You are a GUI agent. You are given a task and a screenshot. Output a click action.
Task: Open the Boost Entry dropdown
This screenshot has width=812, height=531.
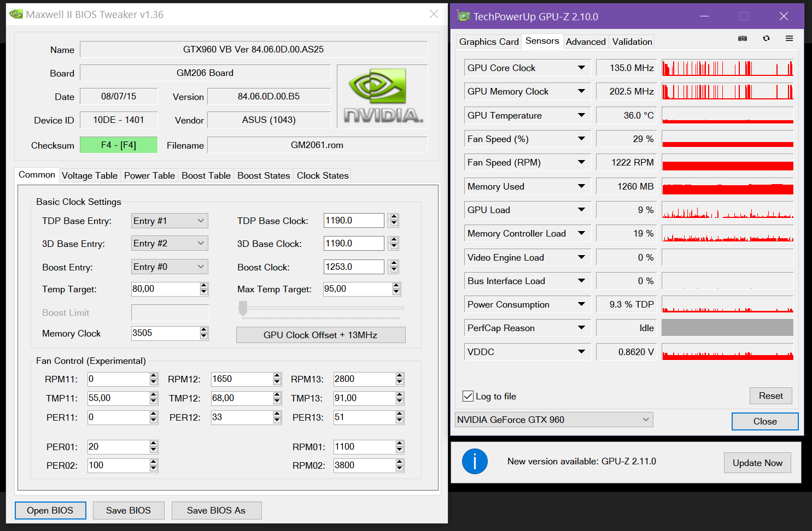[170, 267]
